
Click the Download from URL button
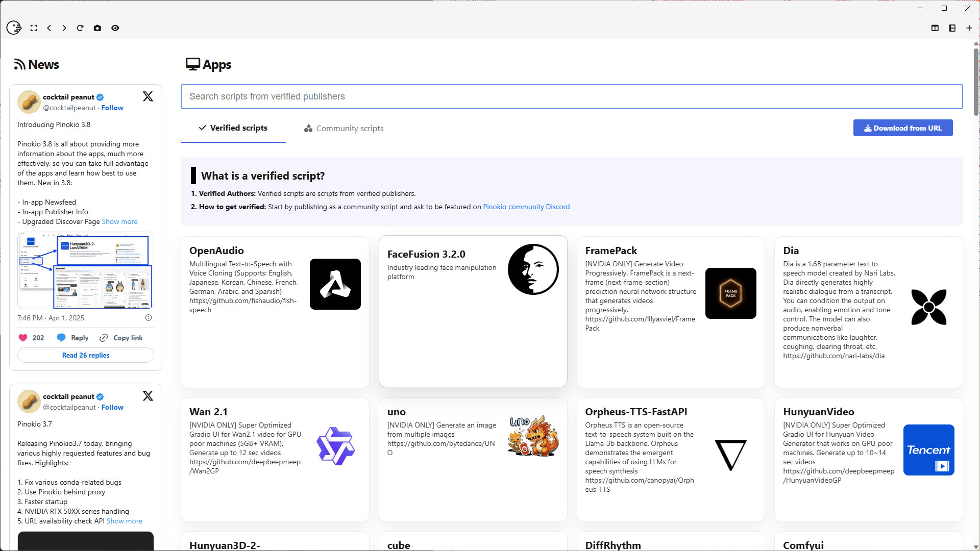click(902, 128)
